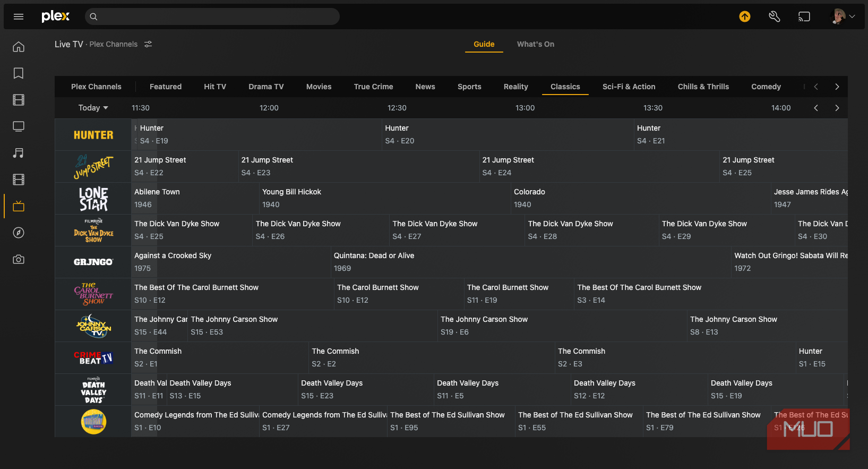Open 21 Jump Street S4 E24 program
The width and height of the screenshot is (868, 469).
(x=599, y=167)
